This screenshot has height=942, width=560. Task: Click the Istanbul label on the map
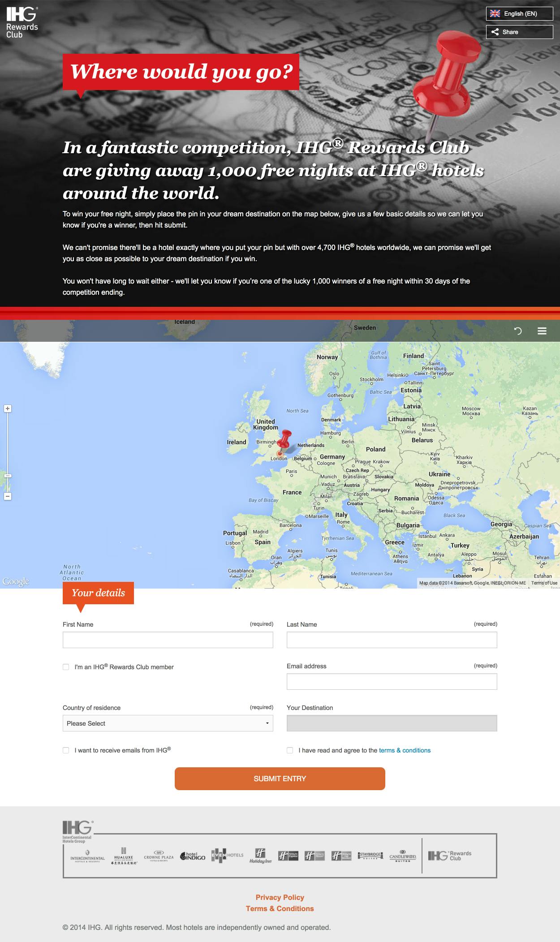tap(427, 536)
